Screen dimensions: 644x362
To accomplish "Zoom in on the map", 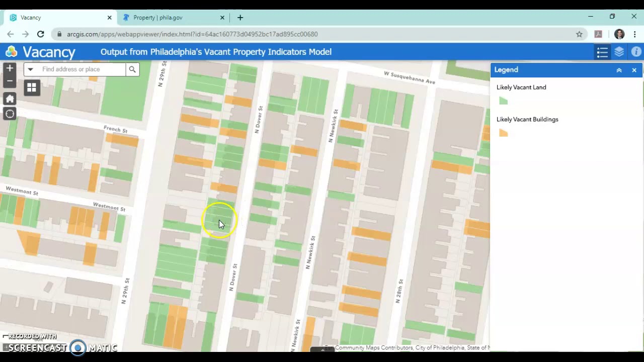I will (10, 68).
